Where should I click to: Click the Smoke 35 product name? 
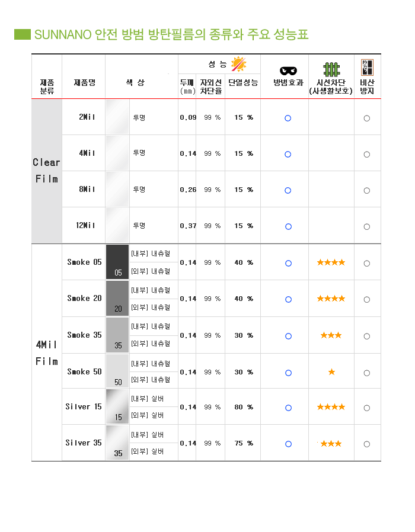tap(84, 335)
